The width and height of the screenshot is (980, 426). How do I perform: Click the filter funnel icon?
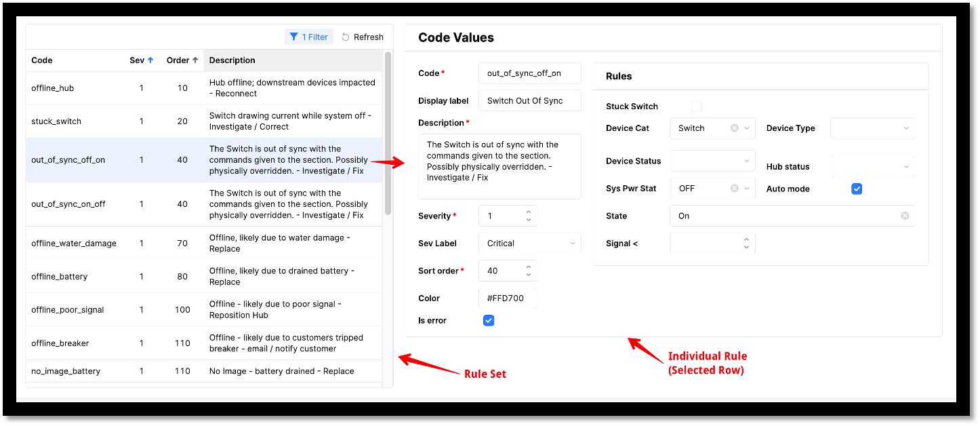(293, 37)
